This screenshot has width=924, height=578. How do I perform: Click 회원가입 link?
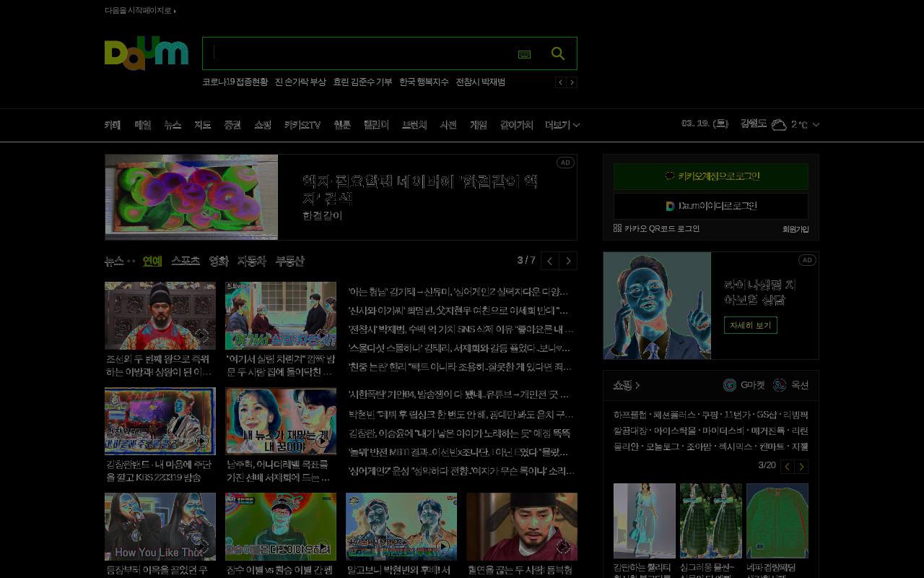pos(796,229)
